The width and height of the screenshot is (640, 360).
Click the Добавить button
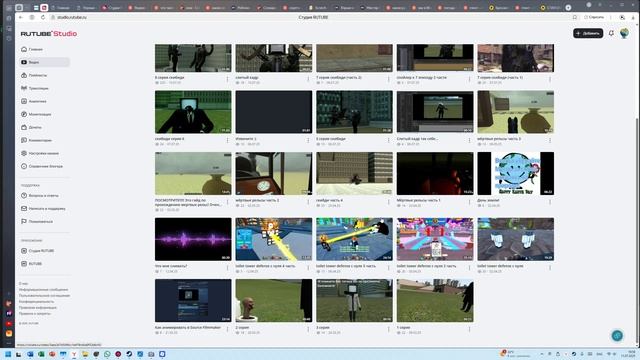(x=588, y=33)
